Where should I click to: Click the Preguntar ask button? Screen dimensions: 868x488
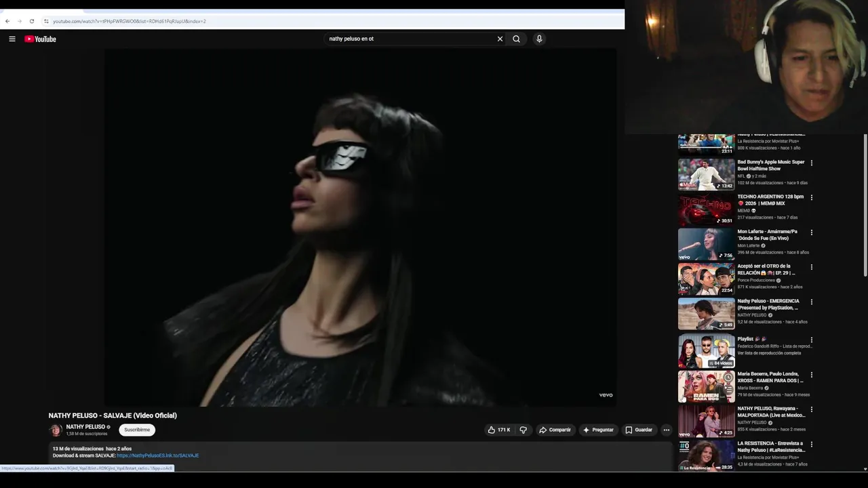[597, 430]
